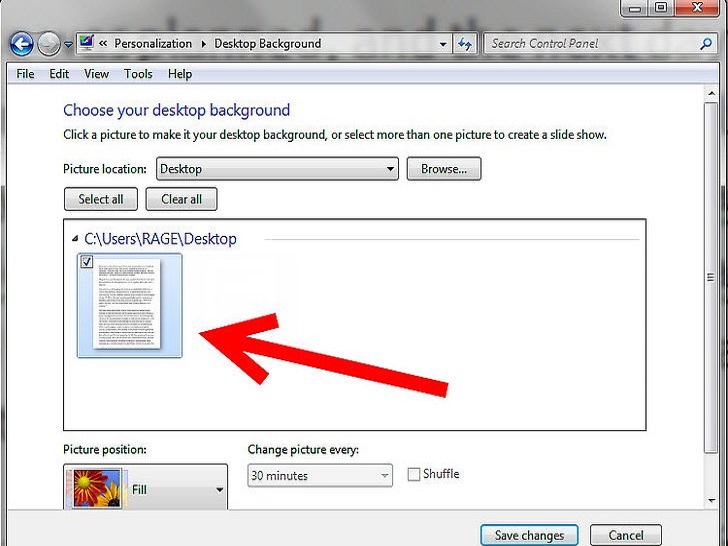Refresh the address bar location
728x546 pixels.
(x=465, y=44)
